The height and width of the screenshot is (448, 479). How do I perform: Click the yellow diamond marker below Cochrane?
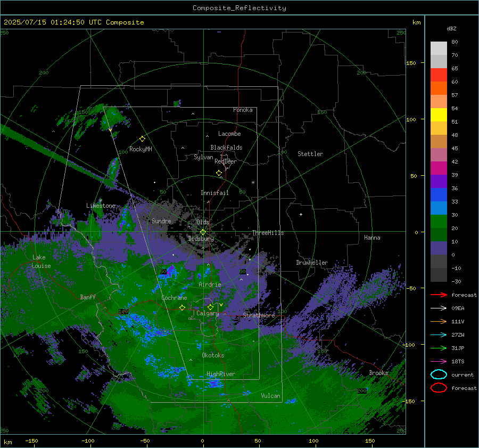[x=182, y=308]
